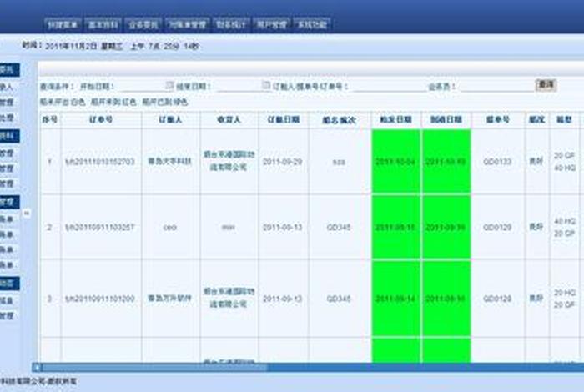This screenshot has height=392, width=584.
Task: Open the calendar picker beside 开始日期
Action: point(169,85)
